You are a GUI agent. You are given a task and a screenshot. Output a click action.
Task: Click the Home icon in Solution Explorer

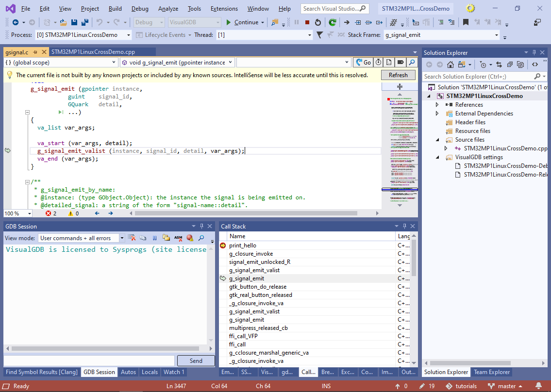tap(451, 64)
